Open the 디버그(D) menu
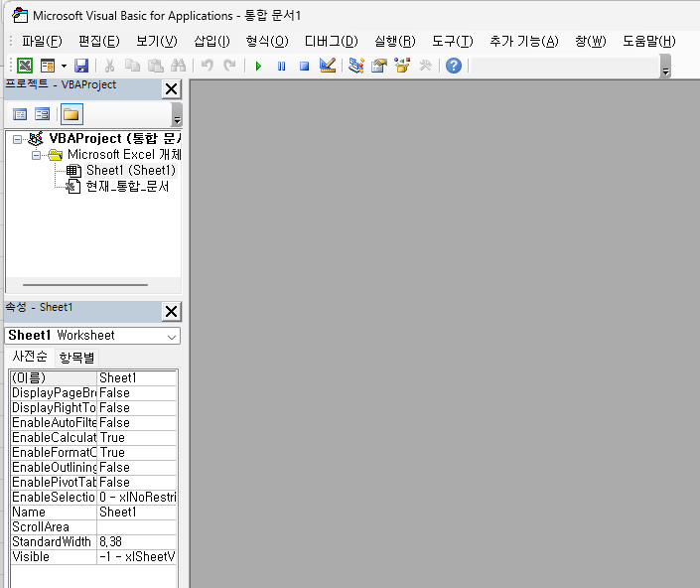Viewport: 700px width, 588px height. 332,41
